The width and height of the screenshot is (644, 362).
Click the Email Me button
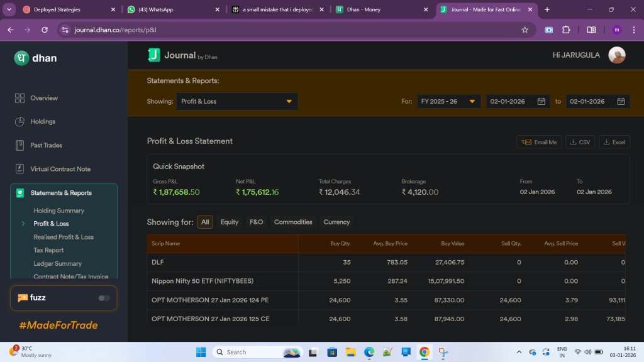(539, 142)
